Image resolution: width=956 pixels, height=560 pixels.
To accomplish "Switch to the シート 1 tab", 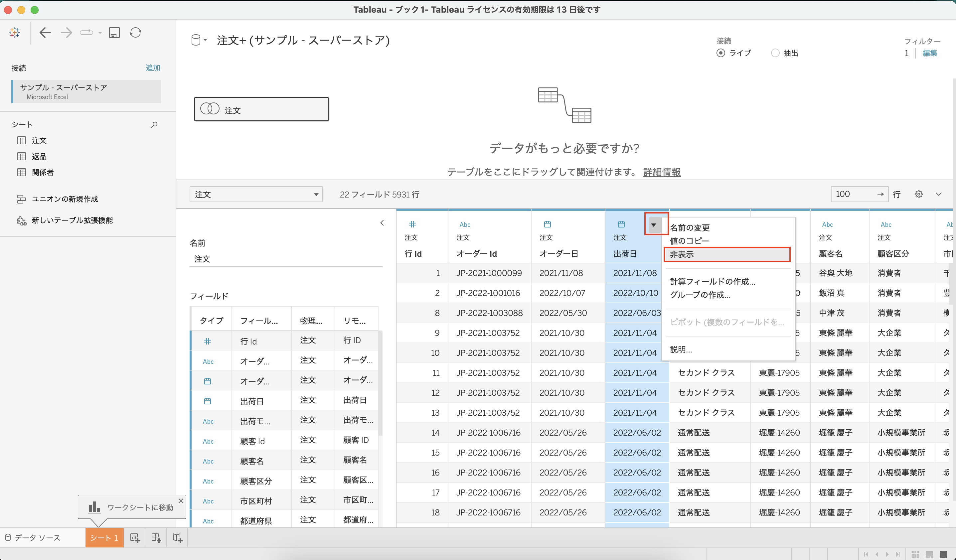I will click(x=104, y=537).
